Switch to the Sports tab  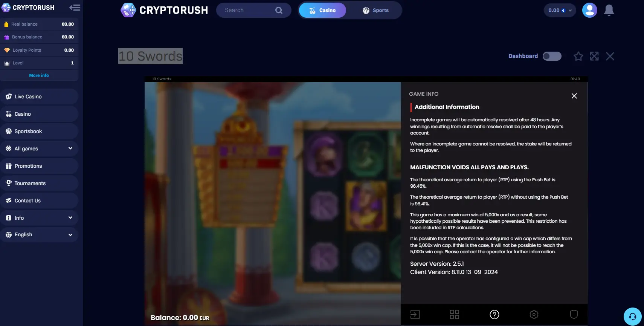(x=375, y=10)
